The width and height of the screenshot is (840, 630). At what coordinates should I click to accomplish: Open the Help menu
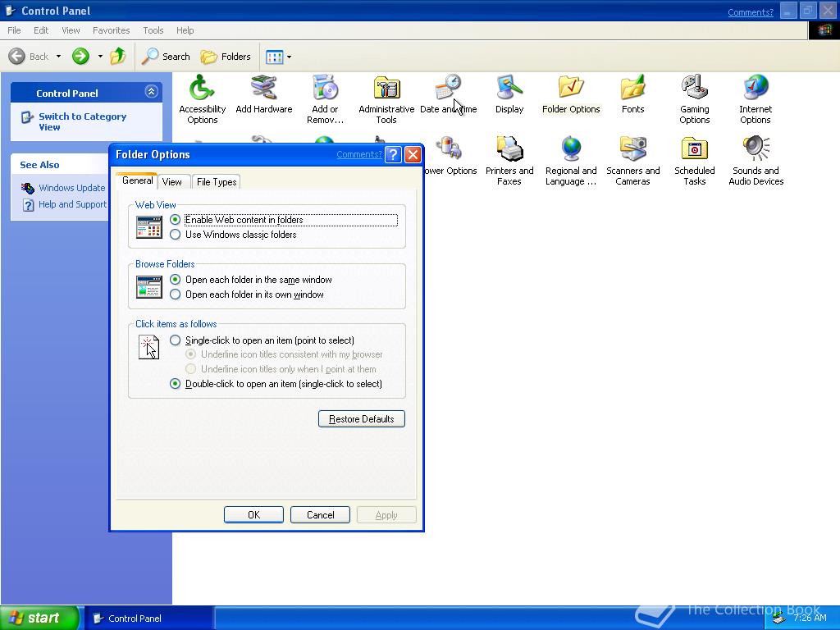point(185,30)
